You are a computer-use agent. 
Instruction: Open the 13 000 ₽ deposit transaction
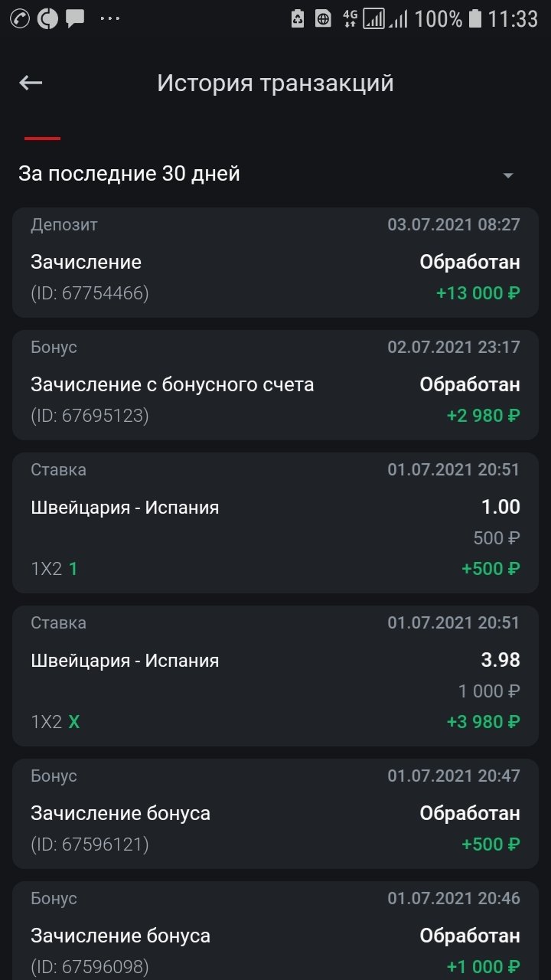pyautogui.click(x=275, y=263)
